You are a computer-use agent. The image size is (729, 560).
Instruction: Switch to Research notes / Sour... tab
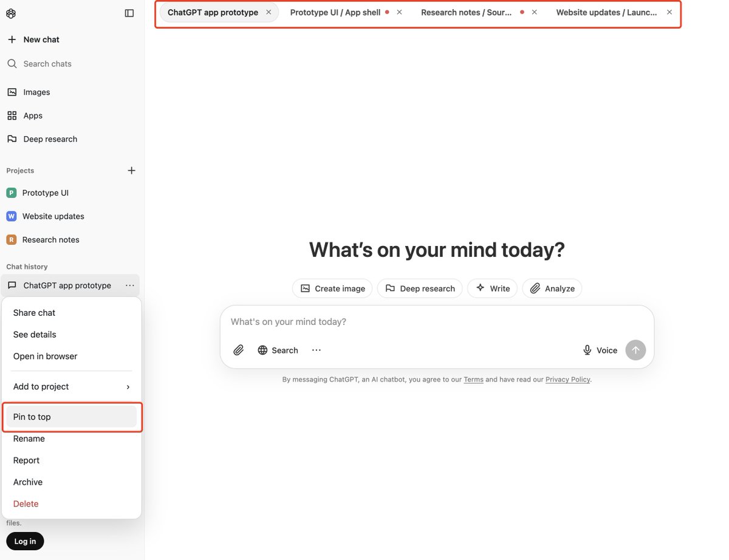point(466,12)
